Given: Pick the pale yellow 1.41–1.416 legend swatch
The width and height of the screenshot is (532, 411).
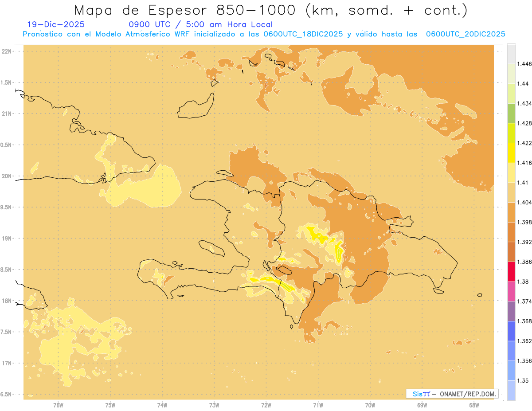Looking at the screenshot, I should point(511,172).
